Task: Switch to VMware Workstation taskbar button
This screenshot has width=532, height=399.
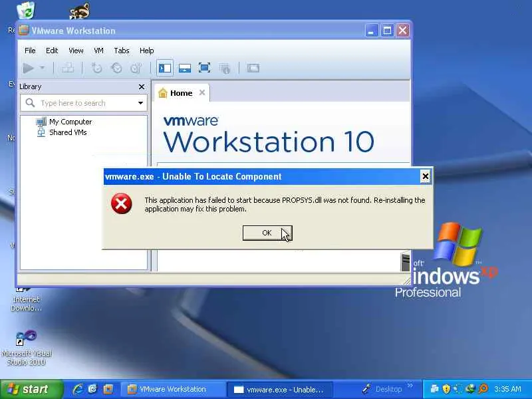Action: 172,389
